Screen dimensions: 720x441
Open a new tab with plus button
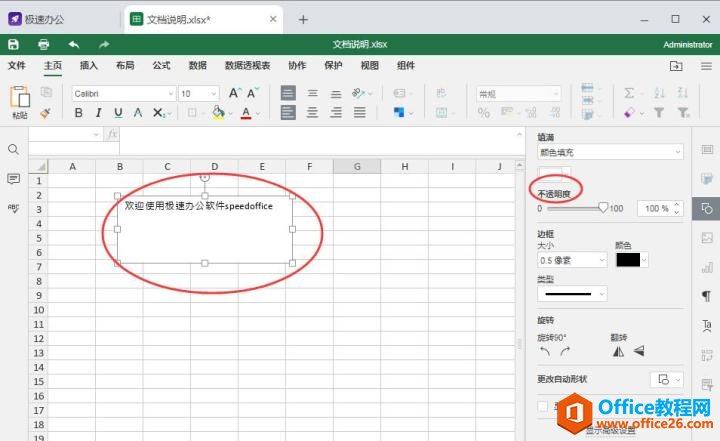click(x=303, y=19)
